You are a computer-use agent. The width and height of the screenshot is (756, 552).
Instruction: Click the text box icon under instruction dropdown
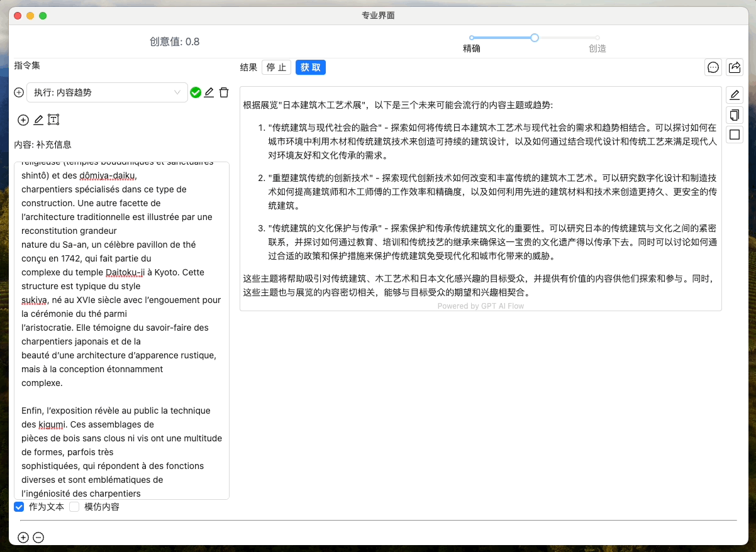pyautogui.click(x=53, y=119)
